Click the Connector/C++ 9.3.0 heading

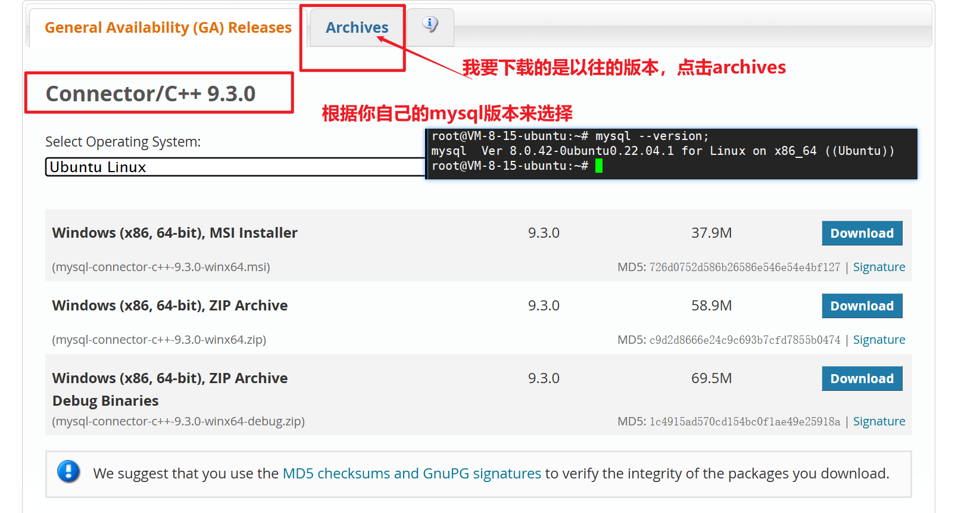[151, 94]
